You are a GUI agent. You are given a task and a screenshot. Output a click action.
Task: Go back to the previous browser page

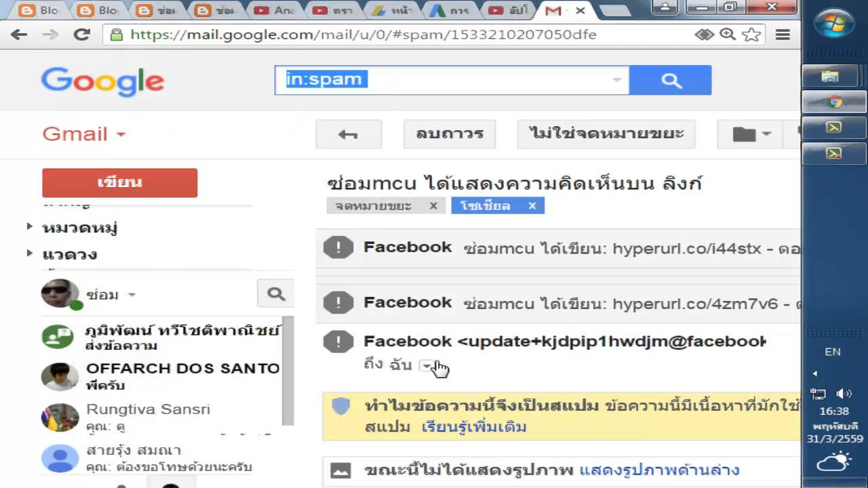click(19, 35)
